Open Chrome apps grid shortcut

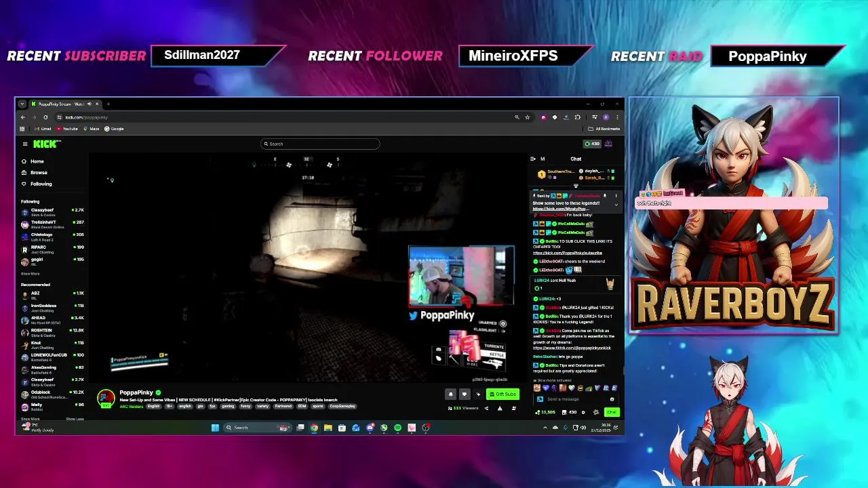(x=22, y=129)
